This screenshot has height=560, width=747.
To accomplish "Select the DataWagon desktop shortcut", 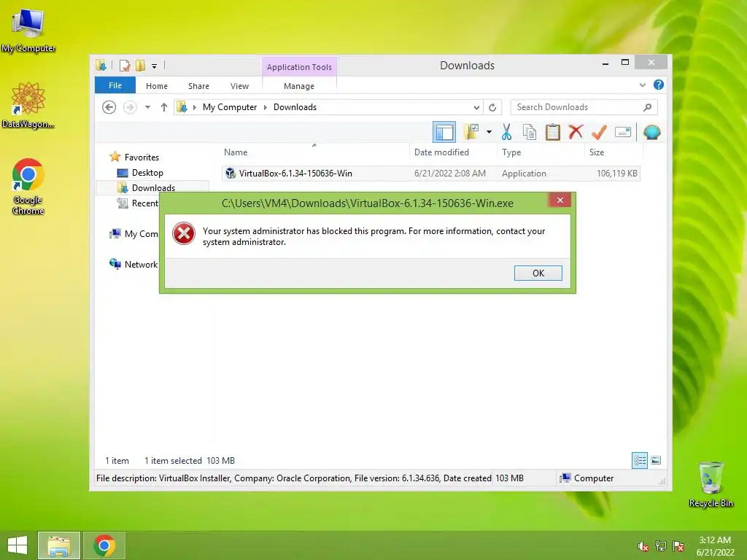I will [28, 105].
